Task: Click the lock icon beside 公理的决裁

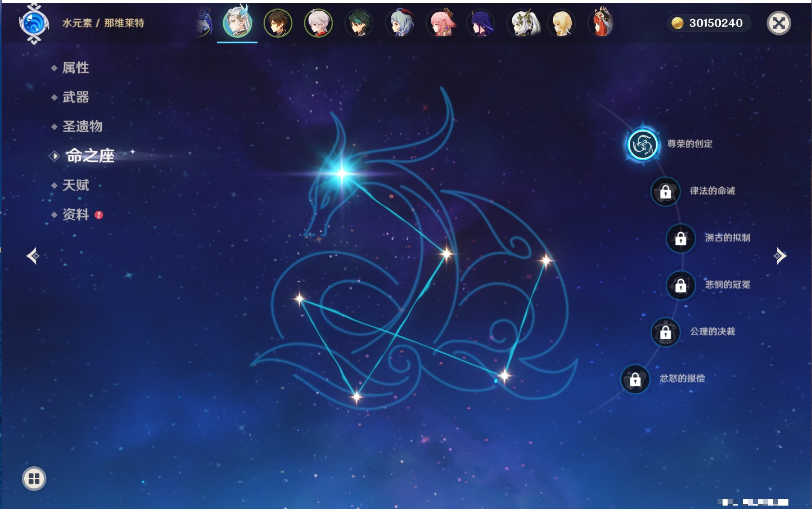Action: pyautogui.click(x=666, y=332)
